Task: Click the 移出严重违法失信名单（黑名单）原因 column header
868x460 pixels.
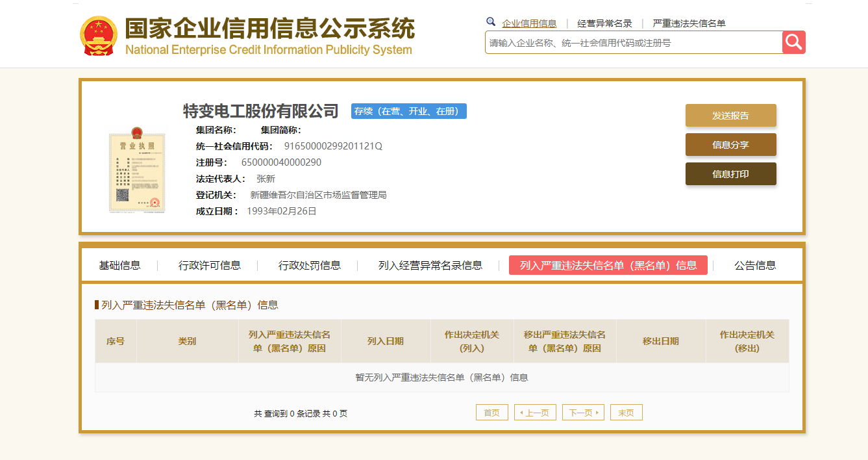Action: tap(565, 341)
